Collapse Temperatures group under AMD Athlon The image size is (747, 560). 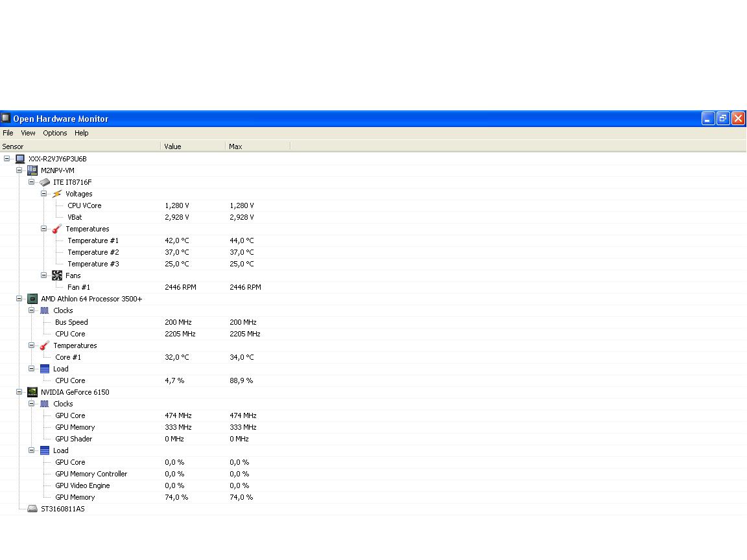coord(31,345)
